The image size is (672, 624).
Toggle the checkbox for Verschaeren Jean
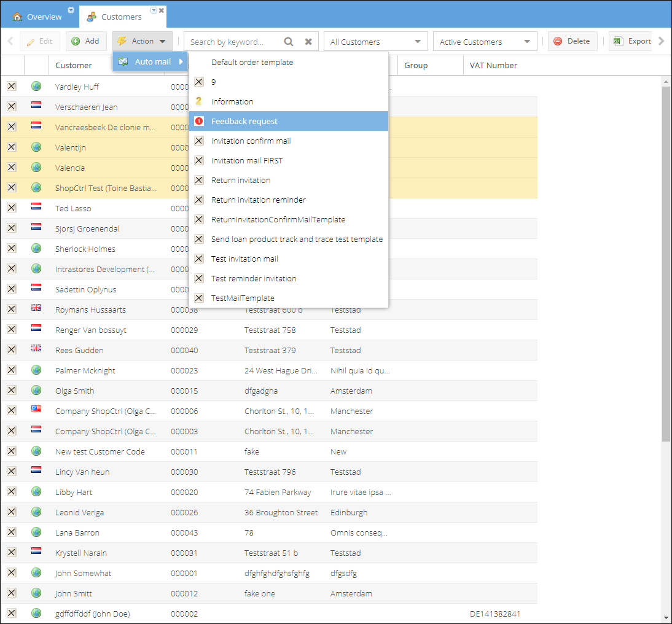pos(12,107)
